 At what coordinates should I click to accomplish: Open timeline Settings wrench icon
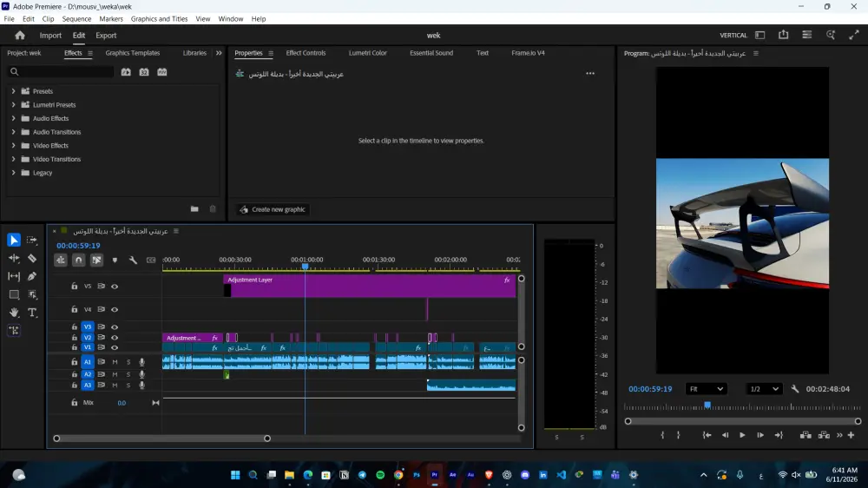click(133, 260)
